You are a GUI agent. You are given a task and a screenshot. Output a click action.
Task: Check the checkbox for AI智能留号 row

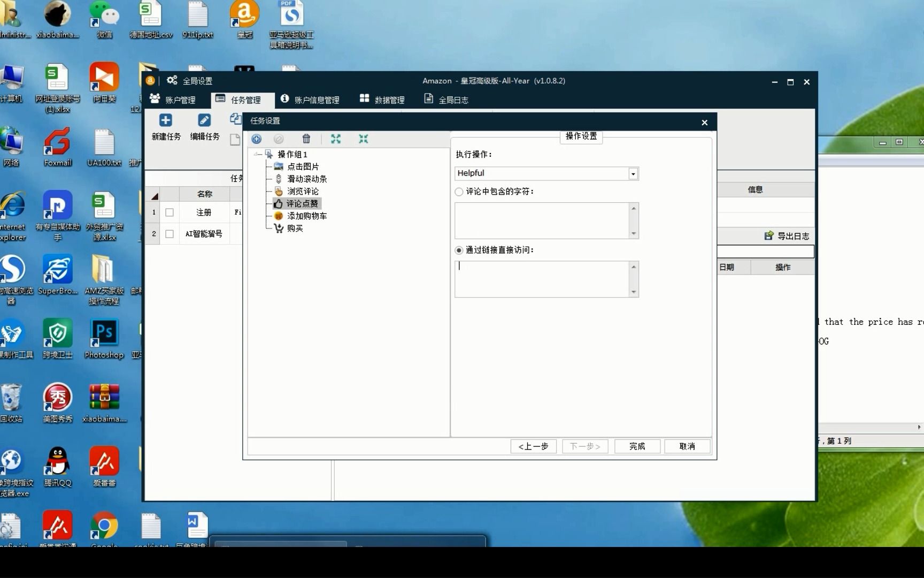coord(170,234)
